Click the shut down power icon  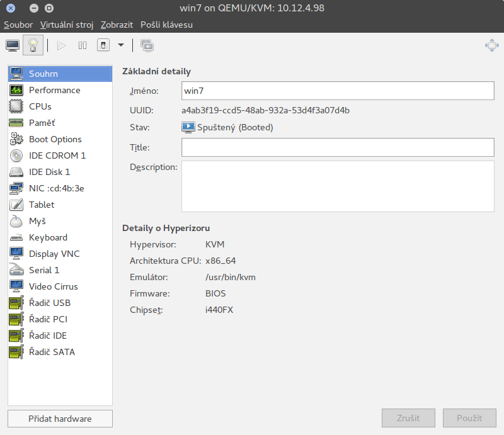click(103, 45)
